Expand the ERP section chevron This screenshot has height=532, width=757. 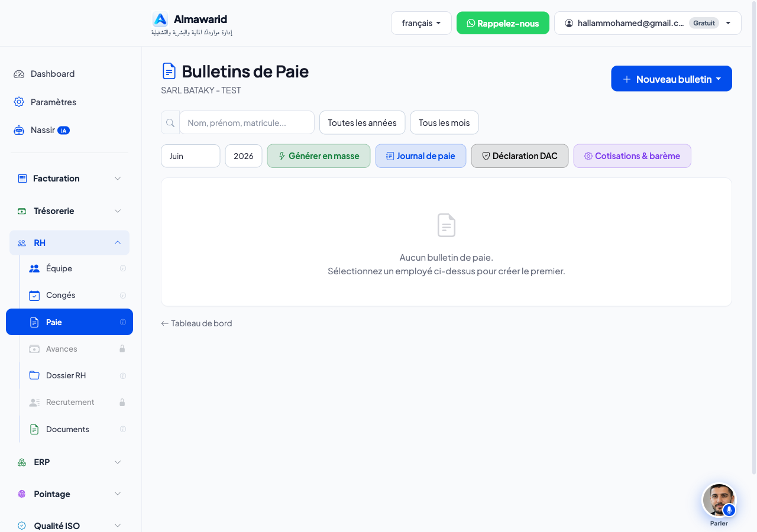(118, 462)
